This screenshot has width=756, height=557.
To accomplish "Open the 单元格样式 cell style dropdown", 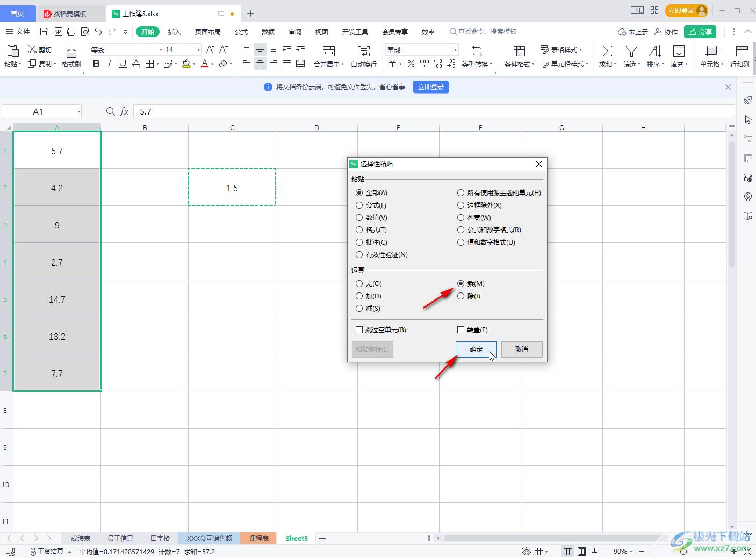I will tap(564, 63).
